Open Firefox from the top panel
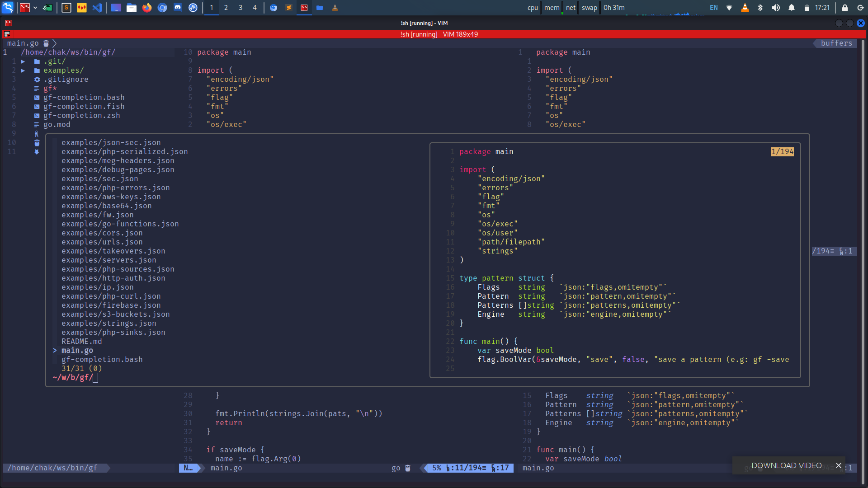This screenshot has width=868, height=488. pos(147,8)
